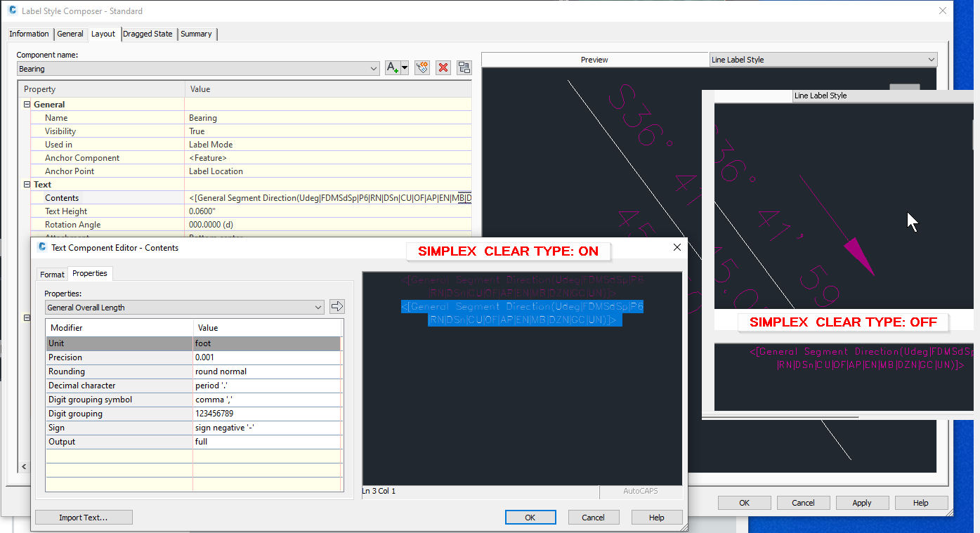Click Cancel in the Label Style Composer

804,503
